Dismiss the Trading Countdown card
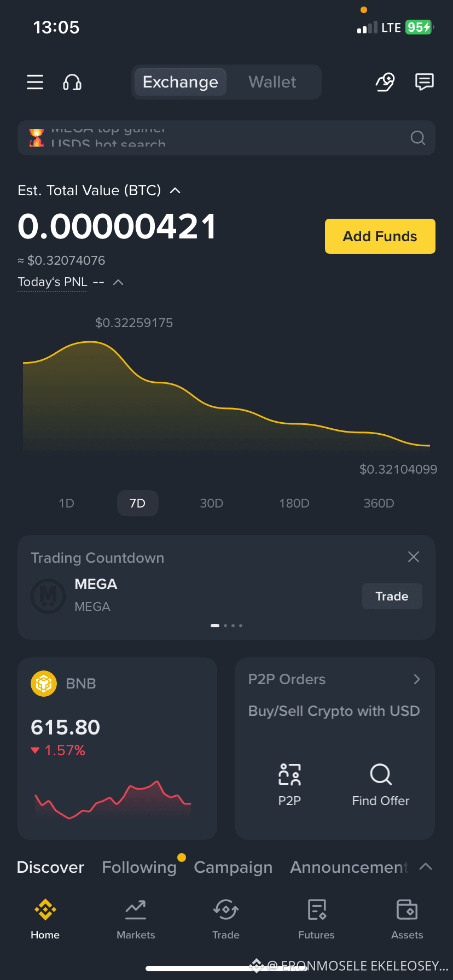 click(x=414, y=557)
